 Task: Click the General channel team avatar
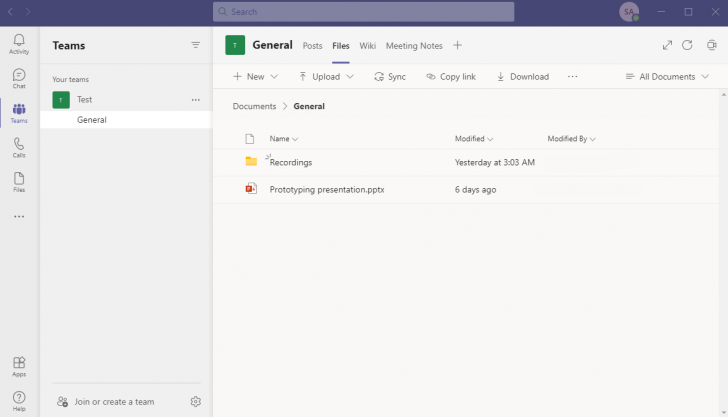click(235, 45)
